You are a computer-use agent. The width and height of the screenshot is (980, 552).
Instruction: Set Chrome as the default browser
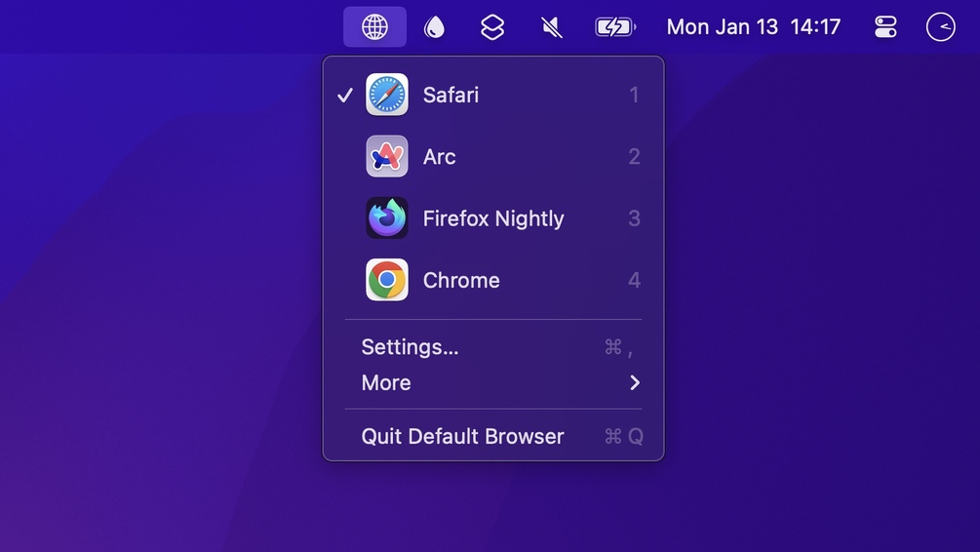pyautogui.click(x=493, y=280)
